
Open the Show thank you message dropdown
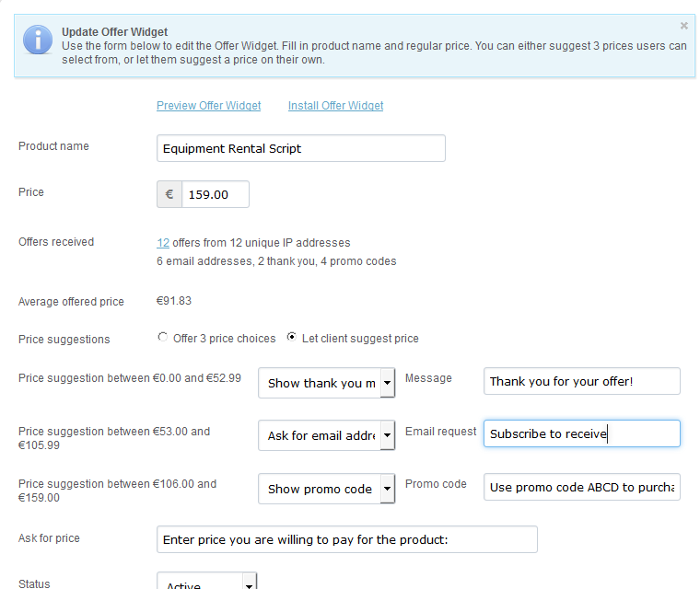[326, 383]
